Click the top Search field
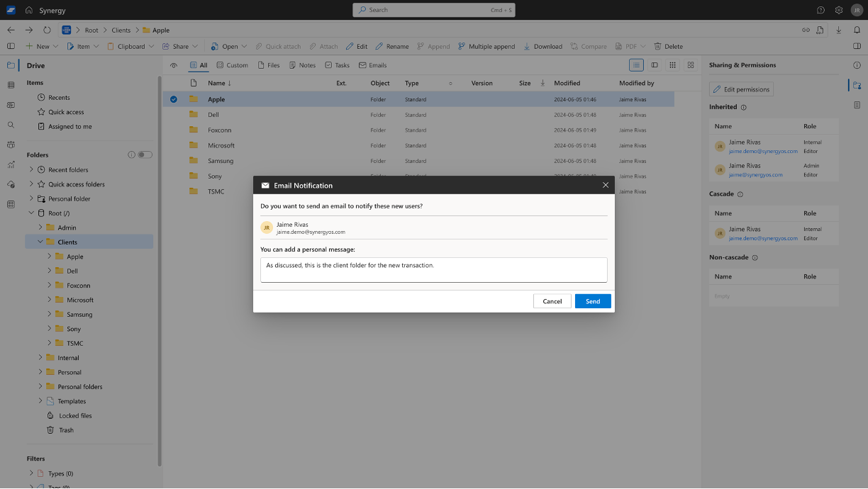868x489 pixels. click(x=433, y=10)
